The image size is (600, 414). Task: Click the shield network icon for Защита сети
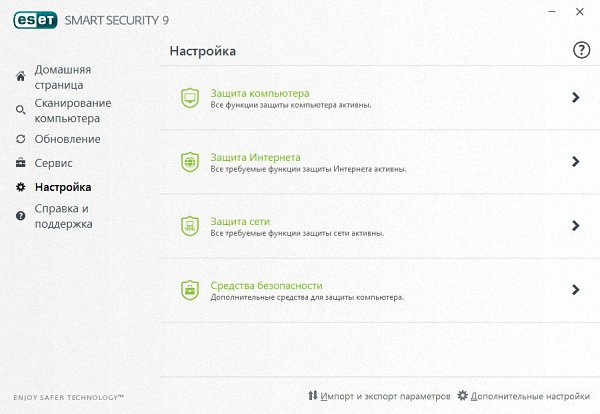point(189,226)
